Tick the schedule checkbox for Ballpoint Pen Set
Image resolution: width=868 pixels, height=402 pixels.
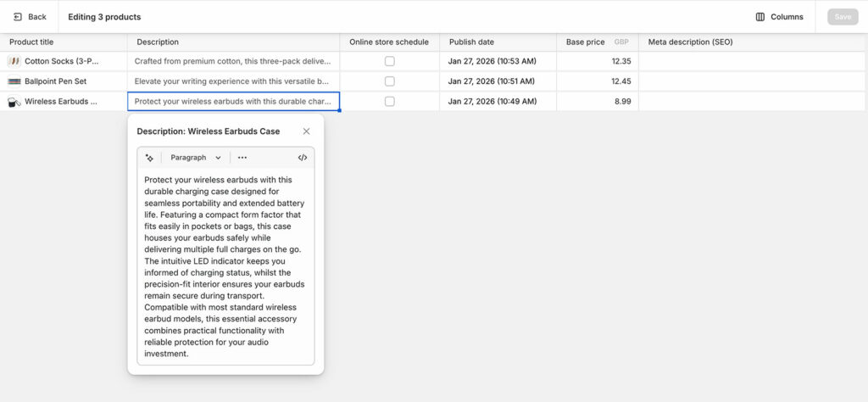390,81
